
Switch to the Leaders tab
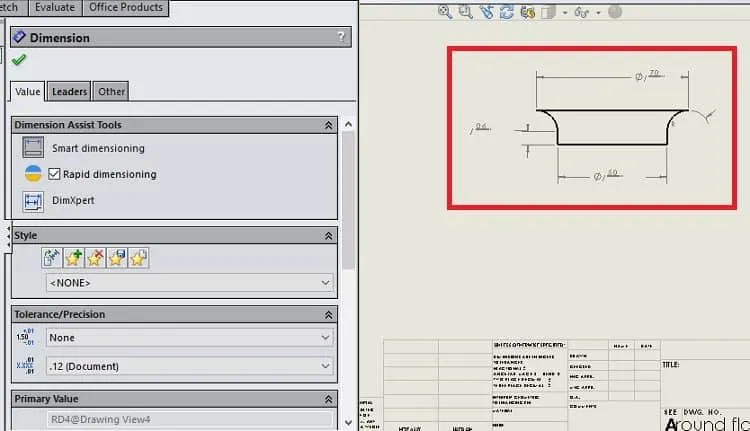[x=69, y=91]
